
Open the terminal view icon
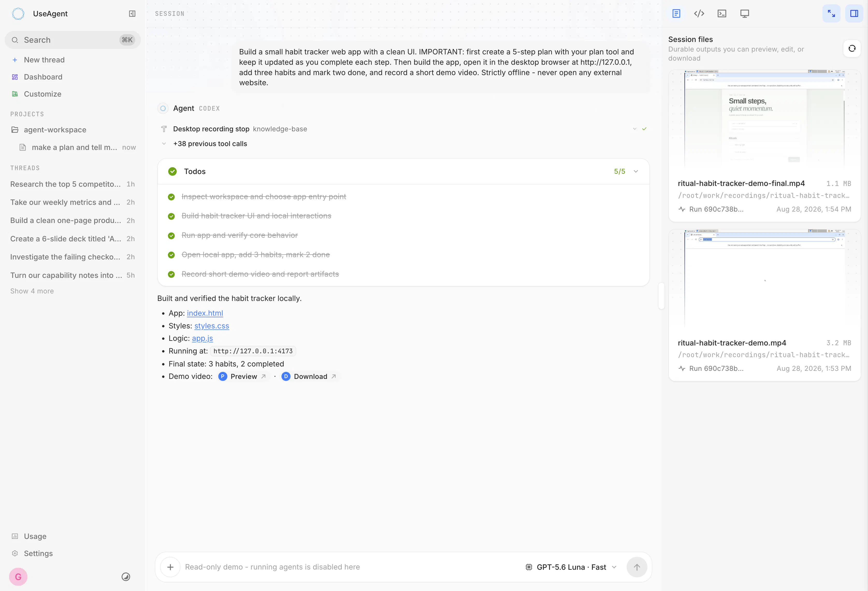tap(722, 14)
